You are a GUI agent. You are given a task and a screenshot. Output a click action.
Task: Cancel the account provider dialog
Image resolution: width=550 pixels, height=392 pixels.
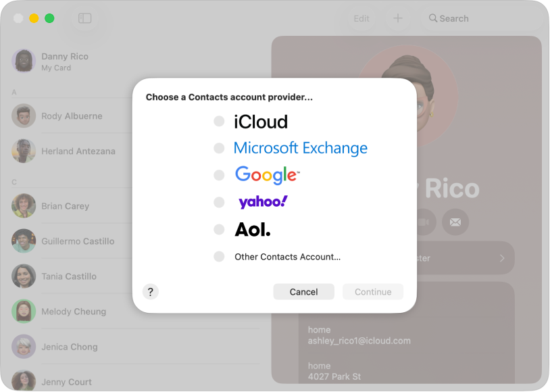click(303, 291)
